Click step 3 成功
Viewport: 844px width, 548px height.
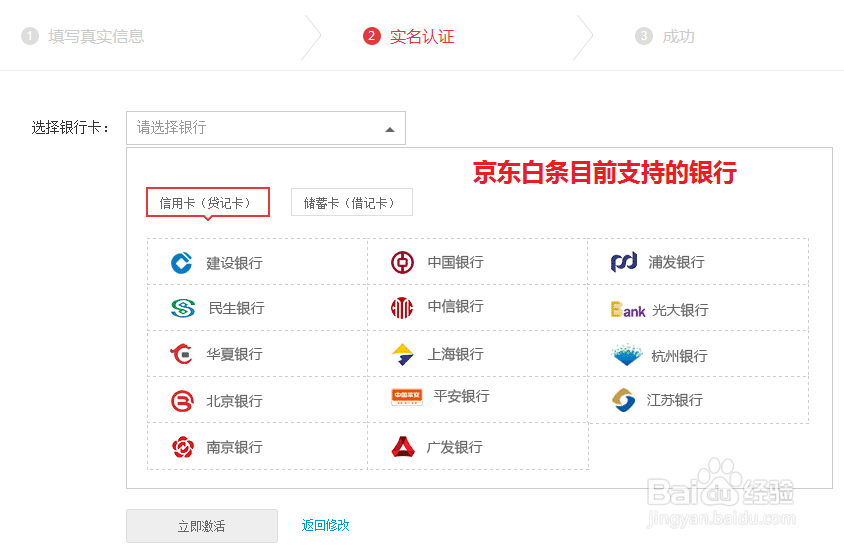665,36
